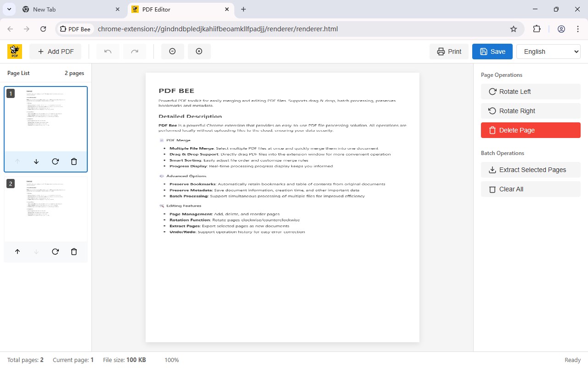Screen dimensions: 588x368
Task: Click the 'Ready' status text
Action: tap(573, 360)
